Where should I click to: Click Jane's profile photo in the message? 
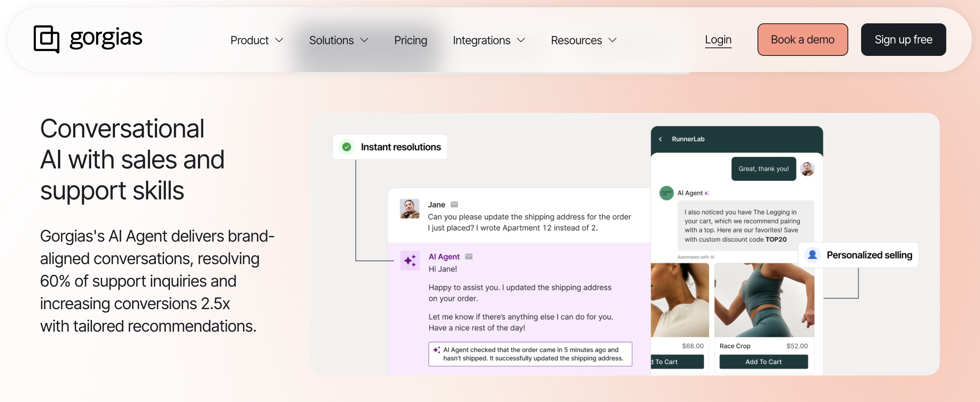[x=409, y=209]
